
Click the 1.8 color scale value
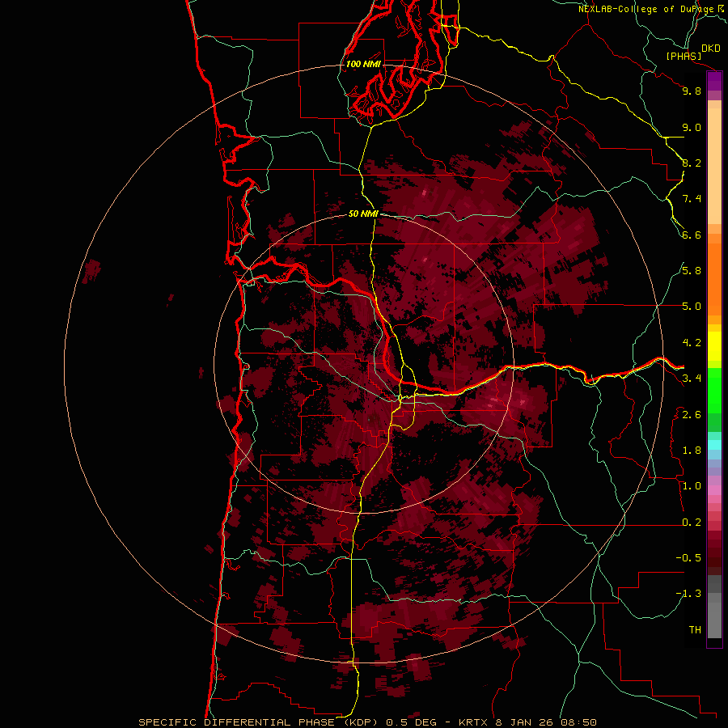692,451
